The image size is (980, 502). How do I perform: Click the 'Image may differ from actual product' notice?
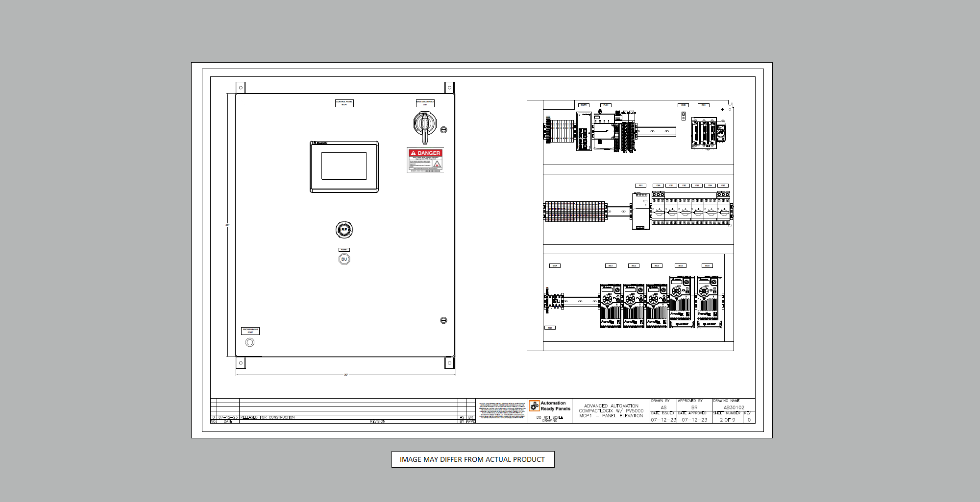472,459
